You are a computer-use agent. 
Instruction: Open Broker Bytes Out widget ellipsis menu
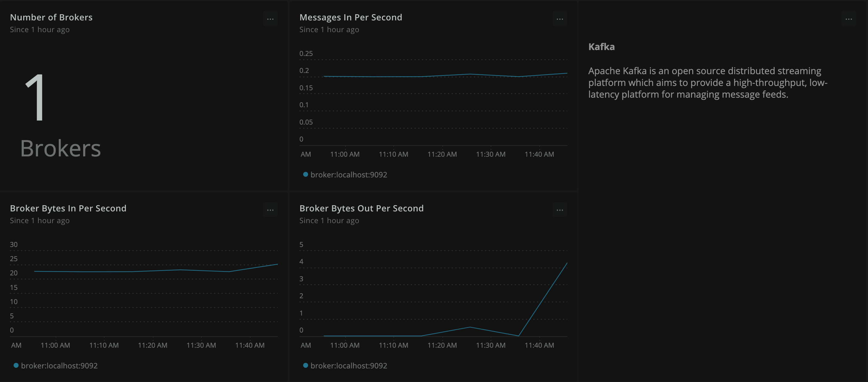[x=560, y=210]
